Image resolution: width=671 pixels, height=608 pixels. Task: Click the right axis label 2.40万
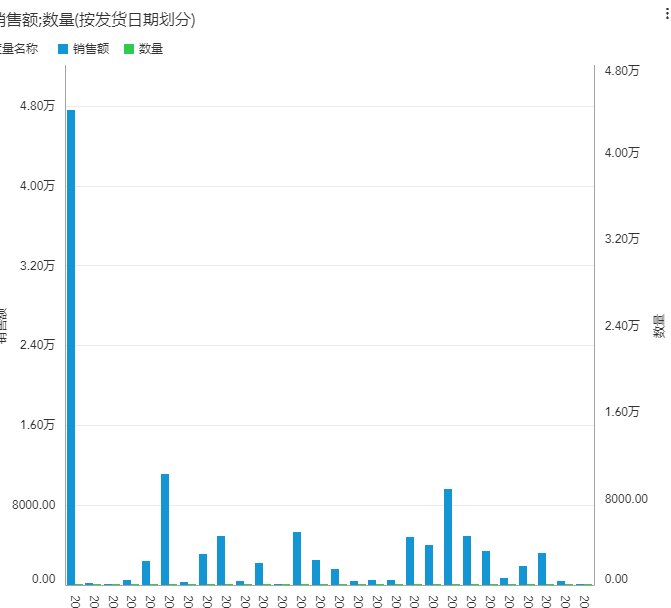[622, 326]
